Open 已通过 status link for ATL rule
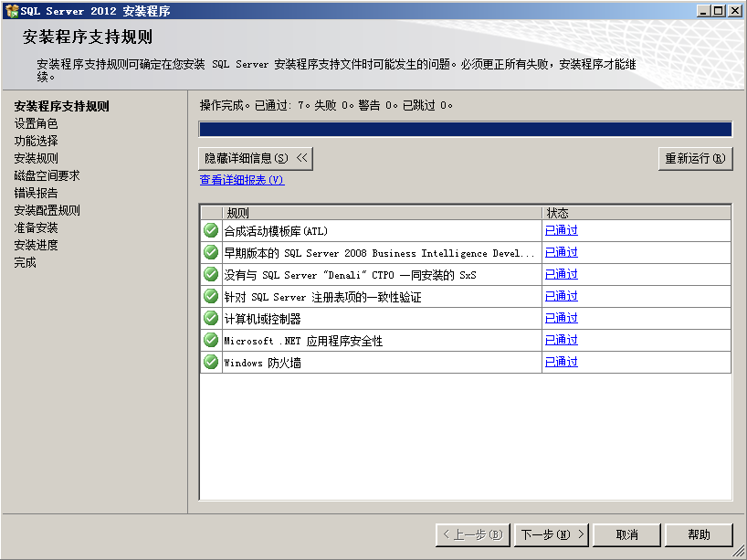 coord(562,231)
